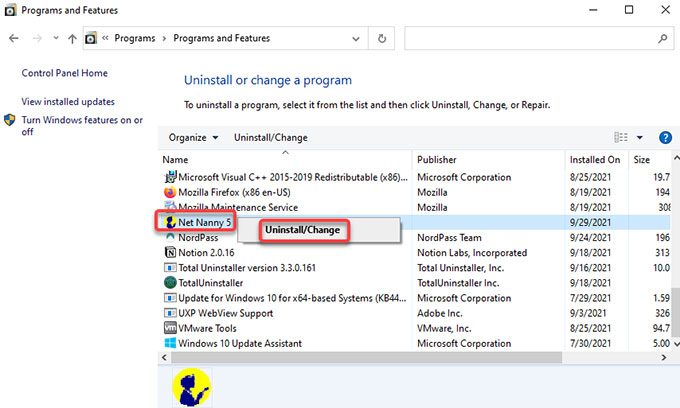Select Microsoft Visual C++ 2015-2019 Redistributable entry
The width and height of the screenshot is (680, 408).
[293, 177]
